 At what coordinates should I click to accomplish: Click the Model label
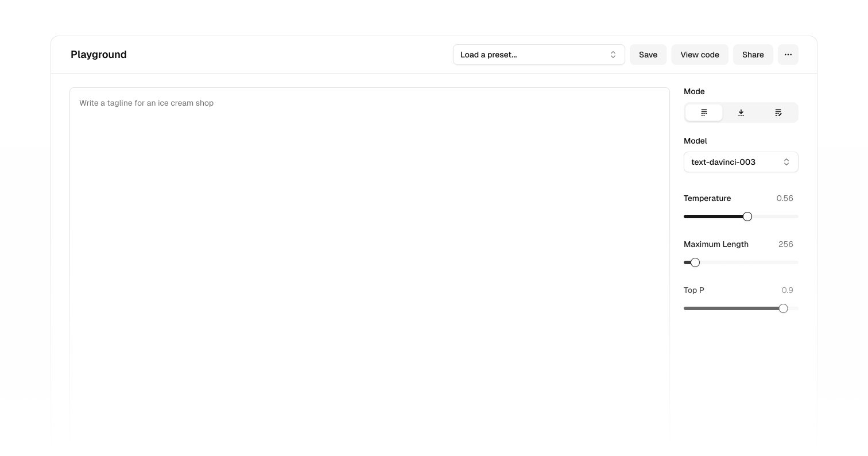click(x=695, y=141)
